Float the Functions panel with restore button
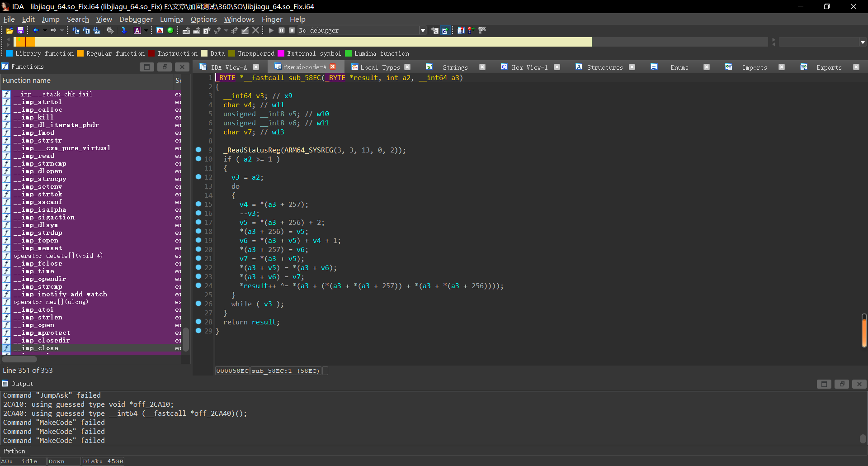Image resolution: width=868 pixels, height=466 pixels. pyautogui.click(x=165, y=67)
